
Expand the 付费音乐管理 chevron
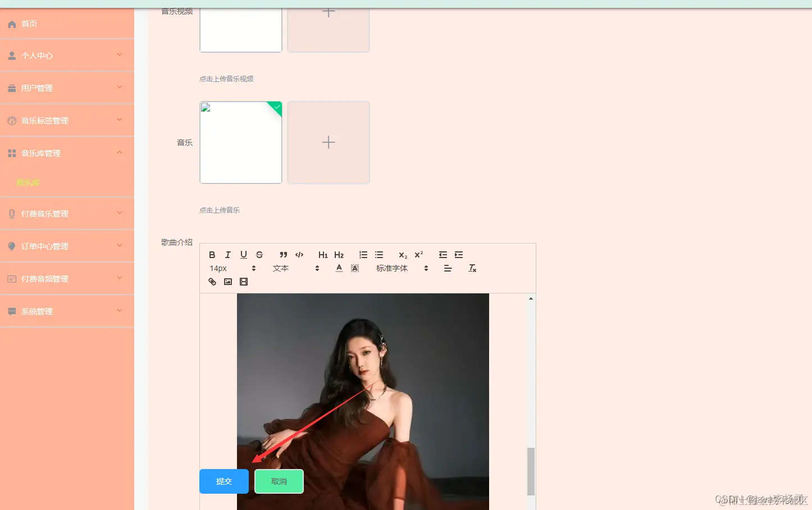pyautogui.click(x=119, y=213)
